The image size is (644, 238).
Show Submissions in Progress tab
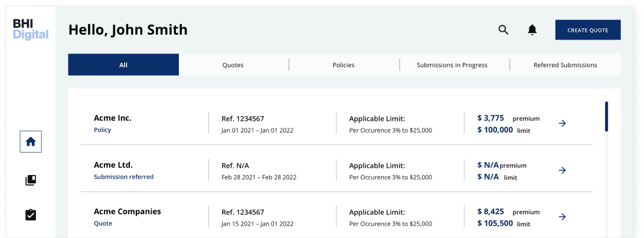452,65
